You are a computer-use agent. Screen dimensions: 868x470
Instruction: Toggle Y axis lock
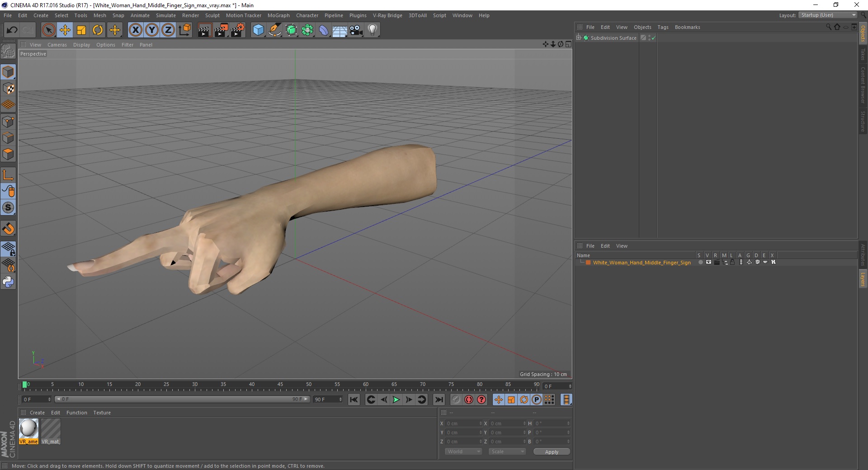[152, 30]
